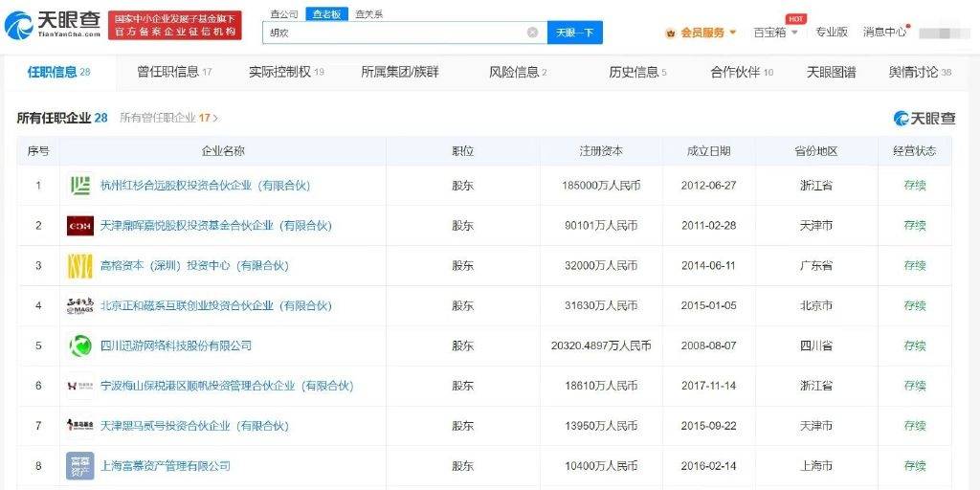Open the 高榕资本 company logo
This screenshot has width=980, height=490.
tap(80, 266)
